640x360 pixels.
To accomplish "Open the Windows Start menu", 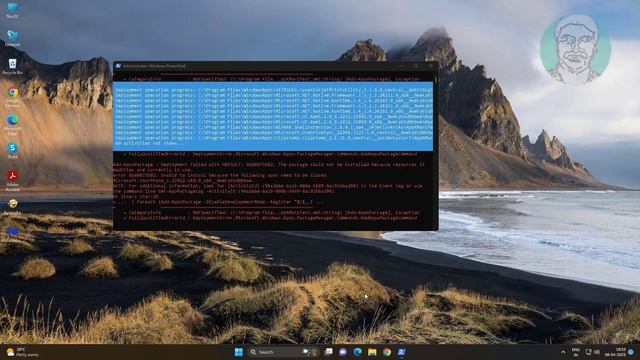I will pos(239,352).
